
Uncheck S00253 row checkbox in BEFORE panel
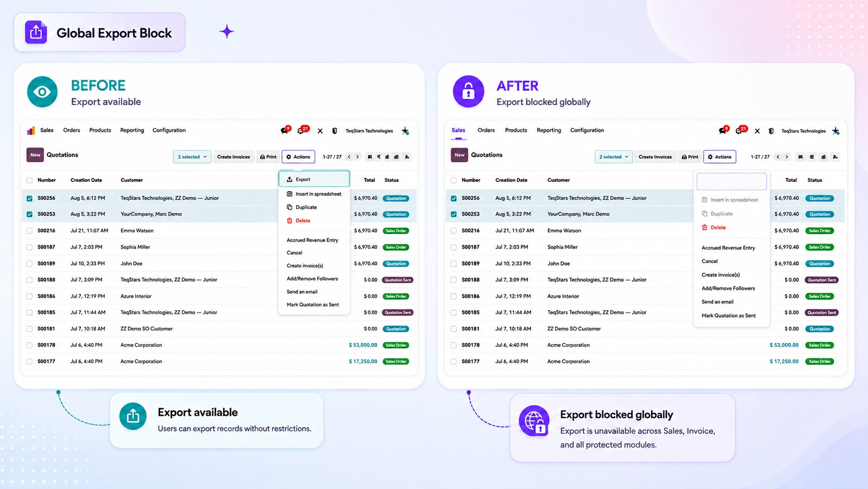coord(30,214)
